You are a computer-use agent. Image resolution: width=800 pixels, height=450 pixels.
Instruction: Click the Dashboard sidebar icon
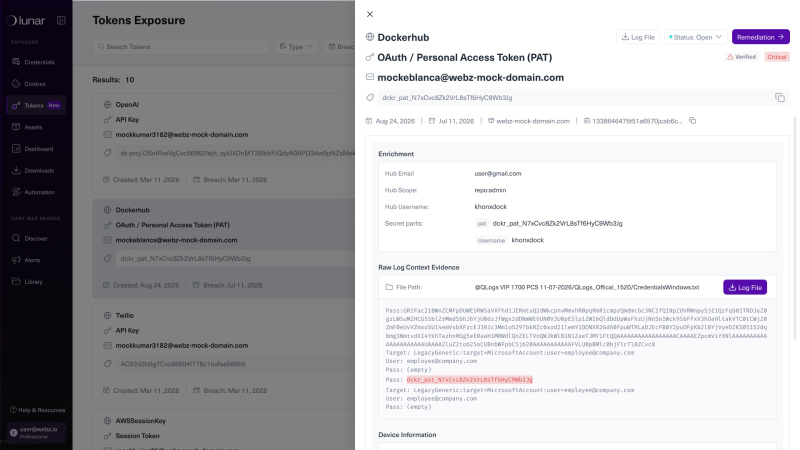pos(16,148)
